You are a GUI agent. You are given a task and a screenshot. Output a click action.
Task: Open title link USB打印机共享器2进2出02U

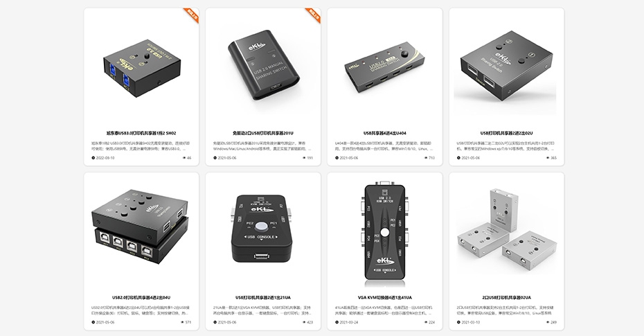click(x=507, y=133)
